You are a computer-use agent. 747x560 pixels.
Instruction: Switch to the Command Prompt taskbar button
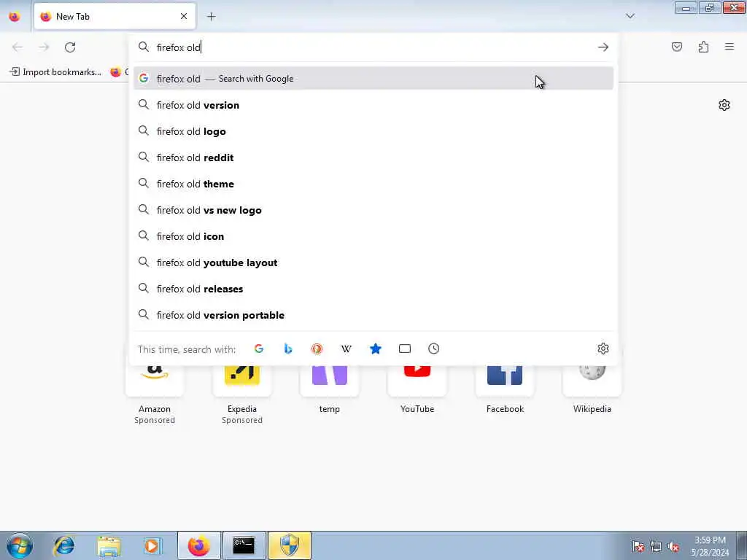click(x=244, y=545)
